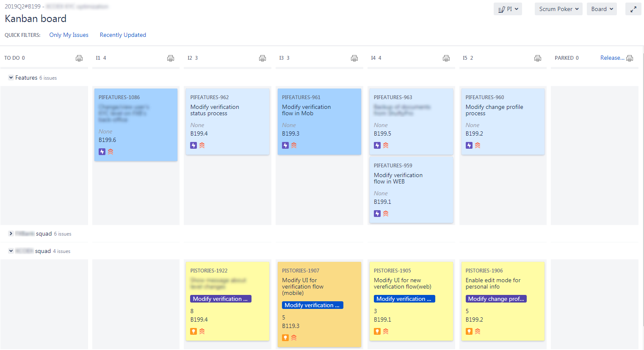Open issue key PIFEATURES-959
644x350 pixels.
(x=393, y=165)
